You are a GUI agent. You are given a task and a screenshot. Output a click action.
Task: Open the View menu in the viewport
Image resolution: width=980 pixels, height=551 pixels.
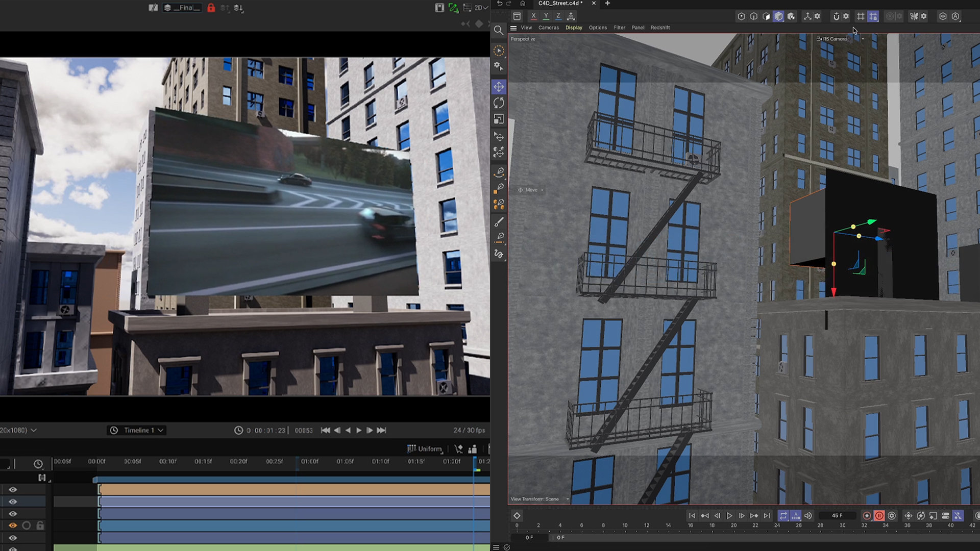click(x=526, y=28)
